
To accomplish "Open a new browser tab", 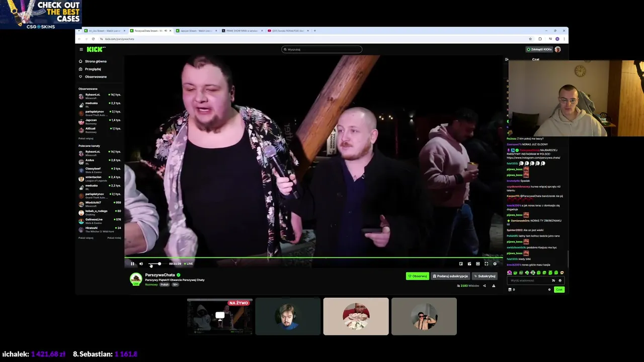I will pyautogui.click(x=315, y=31).
